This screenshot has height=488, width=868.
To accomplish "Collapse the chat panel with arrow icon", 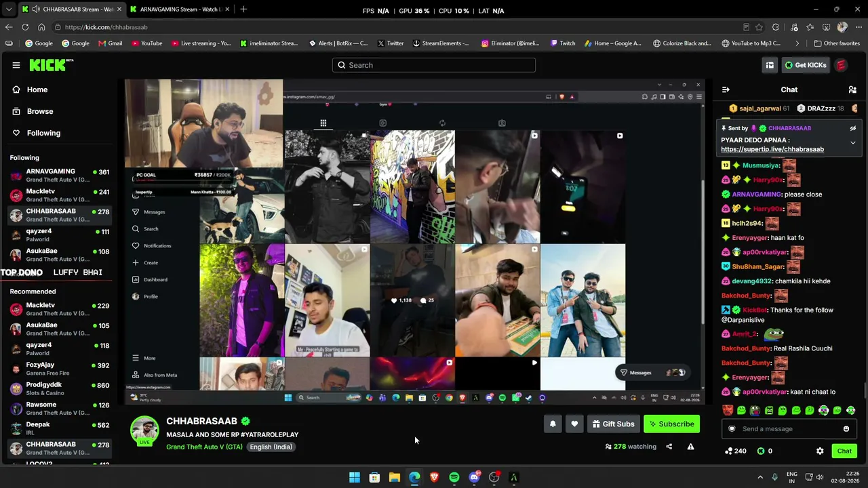I will pos(726,89).
